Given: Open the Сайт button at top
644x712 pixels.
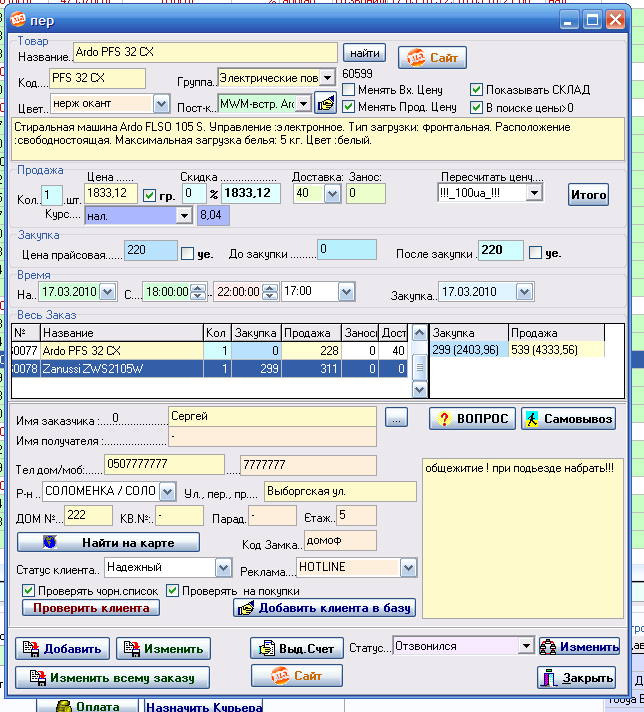Looking at the screenshot, I should [432, 58].
